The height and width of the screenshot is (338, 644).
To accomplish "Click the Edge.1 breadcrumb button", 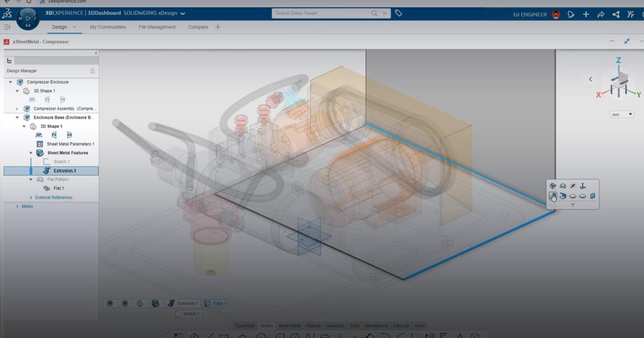I will (215, 303).
